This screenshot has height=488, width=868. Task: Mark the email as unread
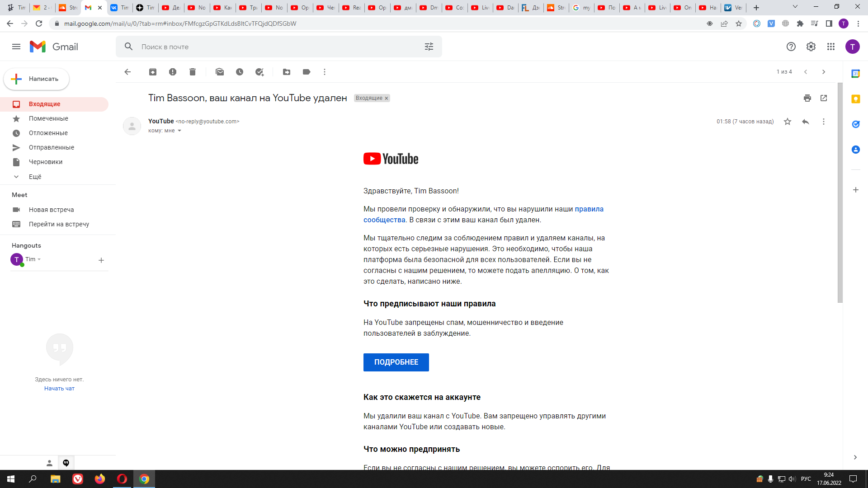(x=220, y=72)
